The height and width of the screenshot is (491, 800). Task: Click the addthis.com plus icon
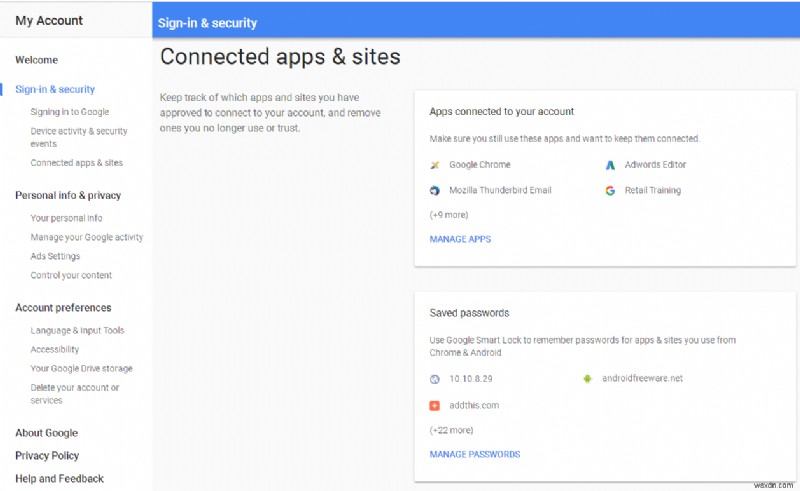pos(435,406)
